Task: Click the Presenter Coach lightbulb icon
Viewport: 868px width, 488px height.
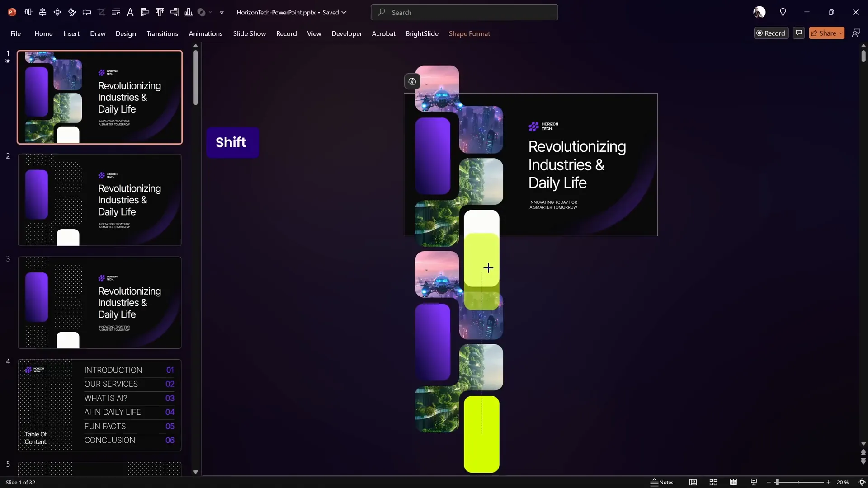Action: pyautogui.click(x=783, y=12)
